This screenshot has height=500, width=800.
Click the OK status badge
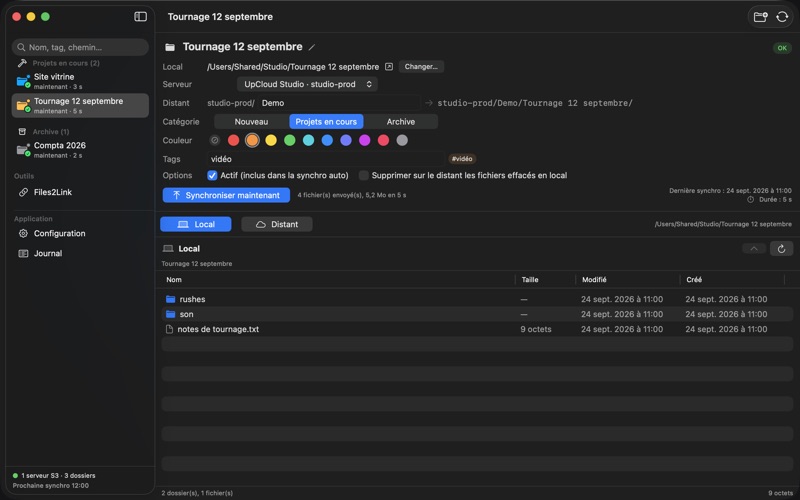(782, 48)
